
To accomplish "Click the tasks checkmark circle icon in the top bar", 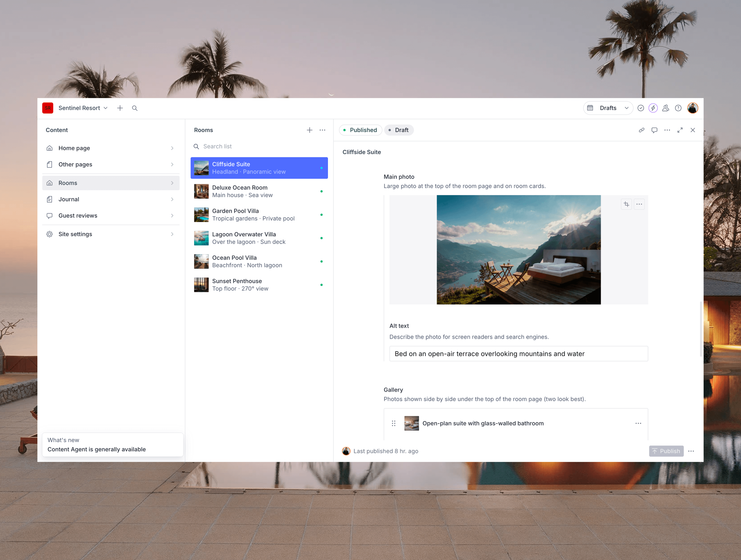I will pyautogui.click(x=641, y=108).
